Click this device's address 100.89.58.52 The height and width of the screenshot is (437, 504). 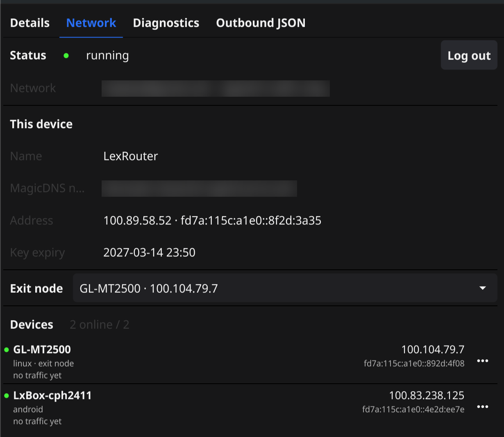(x=137, y=221)
